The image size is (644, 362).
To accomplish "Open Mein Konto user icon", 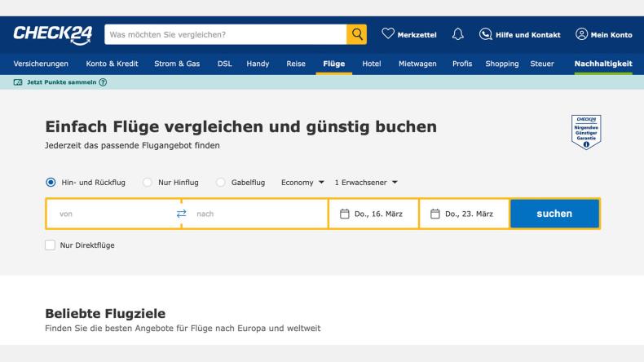I will 581,34.
